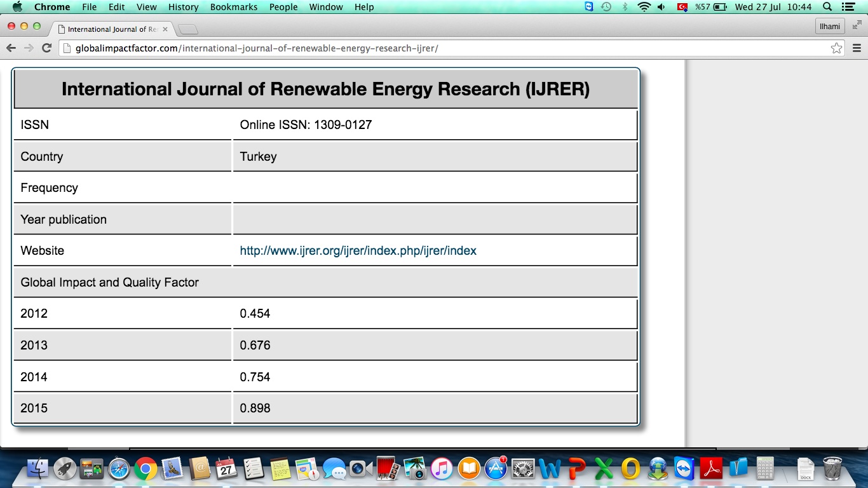Open a new tab with the tab button
Image resolution: width=868 pixels, height=488 pixels.
188,29
